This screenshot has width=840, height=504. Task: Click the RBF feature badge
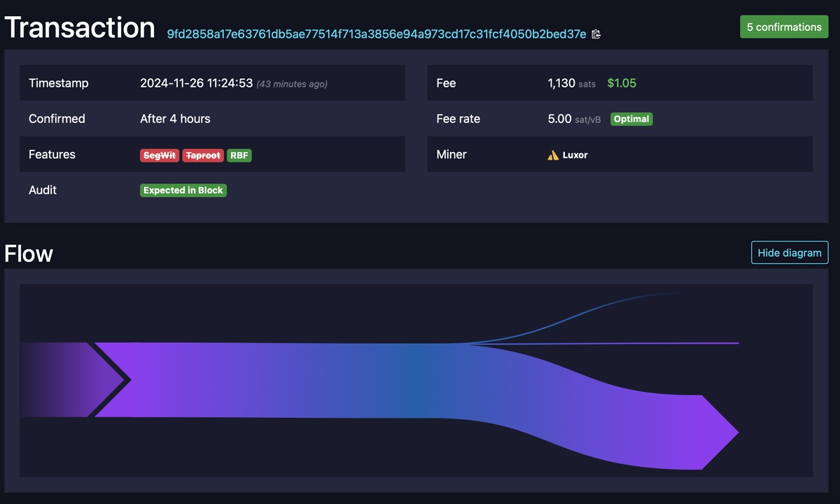[239, 155]
